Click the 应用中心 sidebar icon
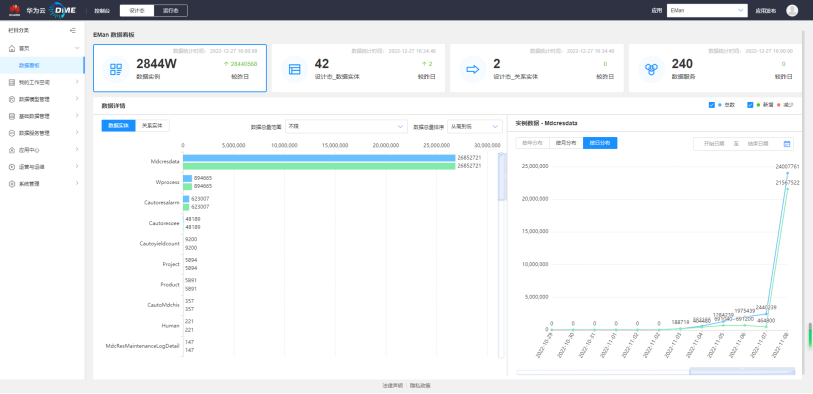Viewport: 813px width, 394px height. [x=12, y=150]
